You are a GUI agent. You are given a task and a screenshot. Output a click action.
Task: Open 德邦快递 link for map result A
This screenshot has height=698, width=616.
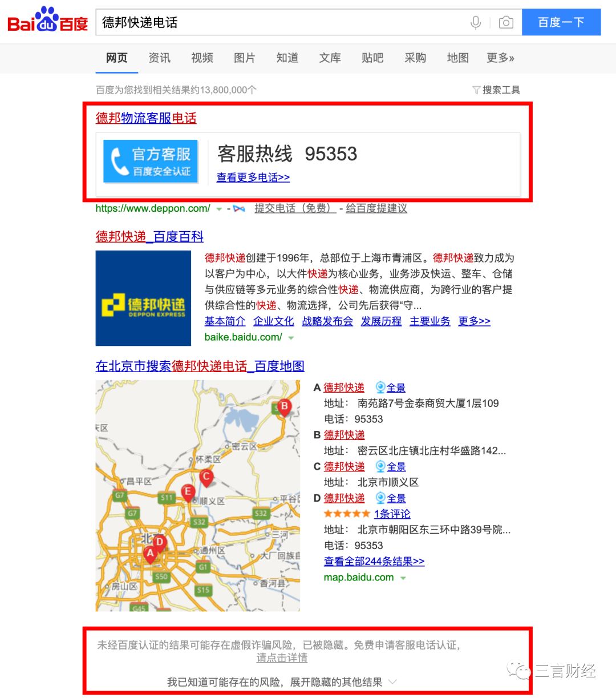pos(344,388)
